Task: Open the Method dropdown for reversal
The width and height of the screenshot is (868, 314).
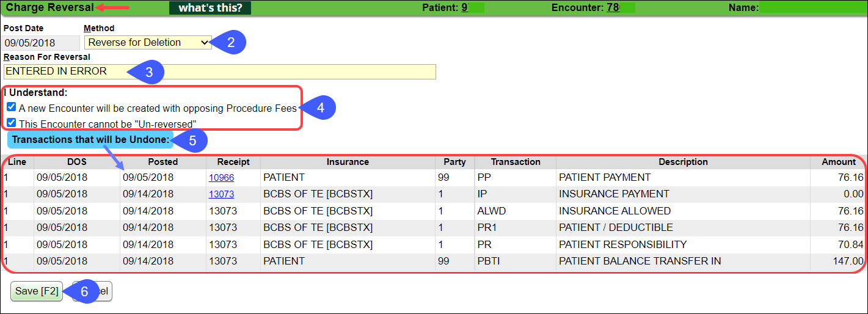Action: [148, 43]
